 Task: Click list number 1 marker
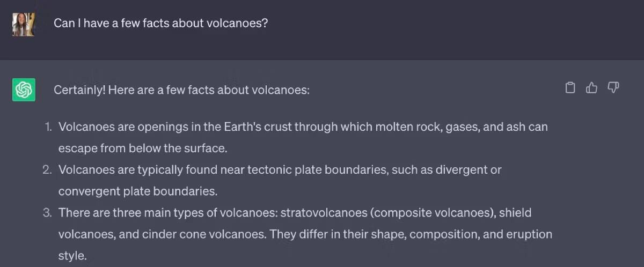(48, 127)
